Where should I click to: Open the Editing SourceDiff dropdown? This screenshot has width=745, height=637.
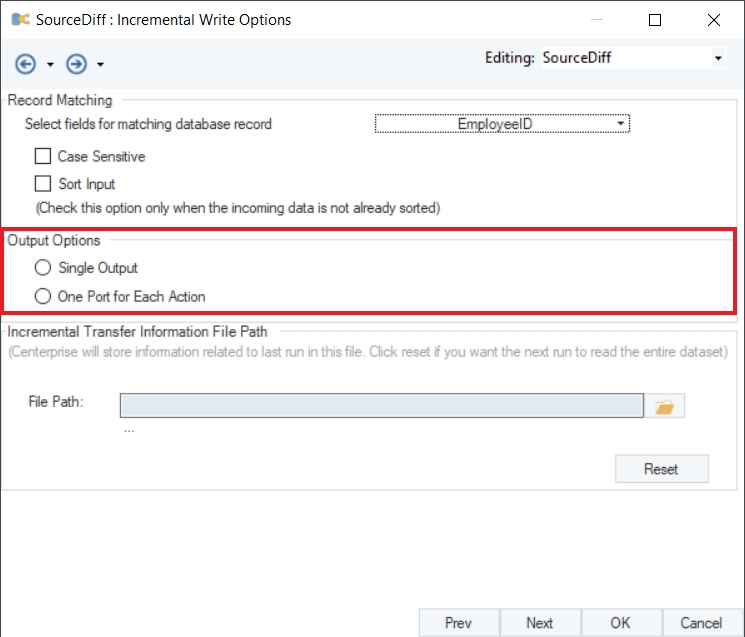[x=718, y=58]
